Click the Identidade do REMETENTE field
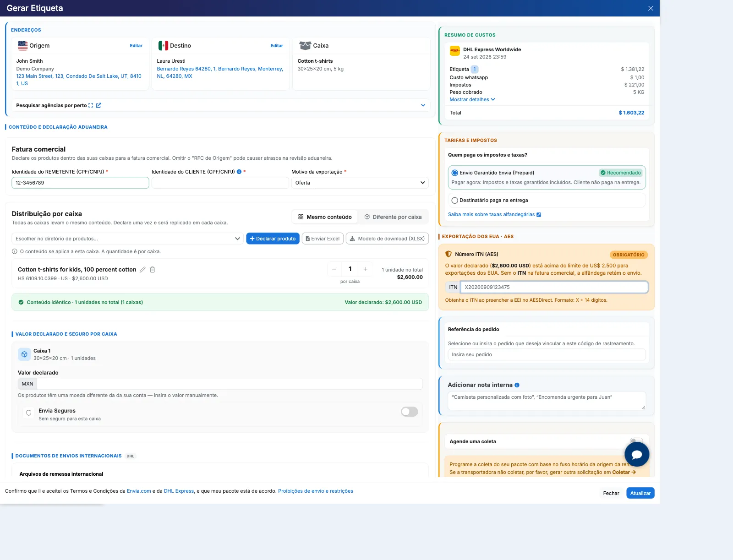The width and height of the screenshot is (733, 560). [80, 183]
